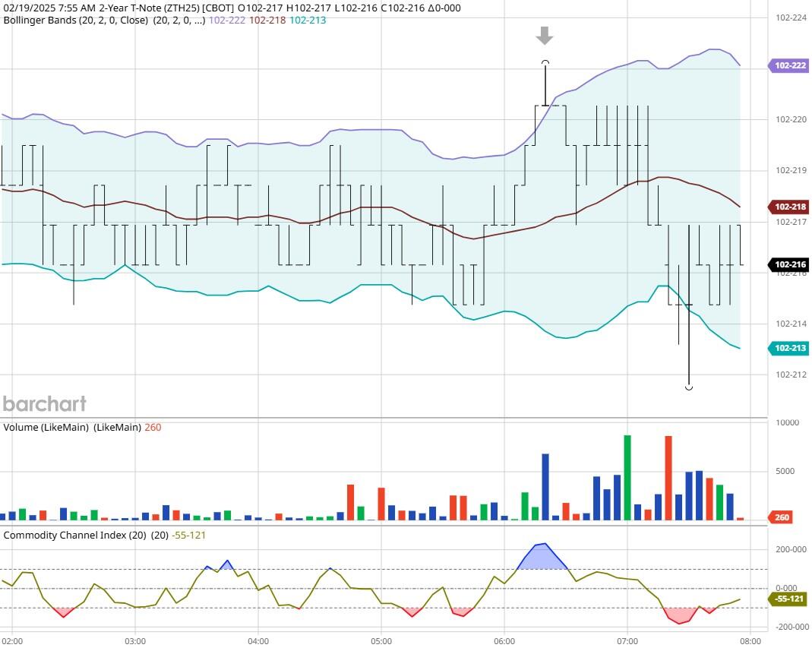Image resolution: width=812 pixels, height=651 pixels.
Task: Click the 06:00 time axis label
Action: [505, 641]
